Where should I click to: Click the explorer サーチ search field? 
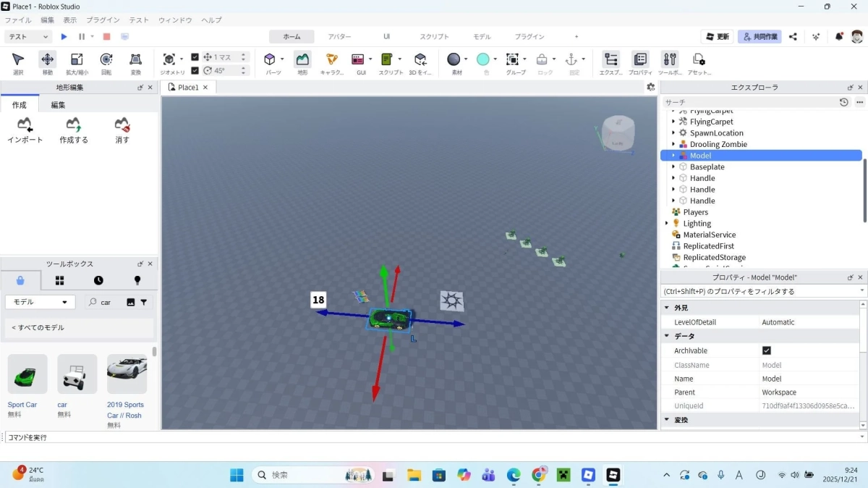click(749, 102)
